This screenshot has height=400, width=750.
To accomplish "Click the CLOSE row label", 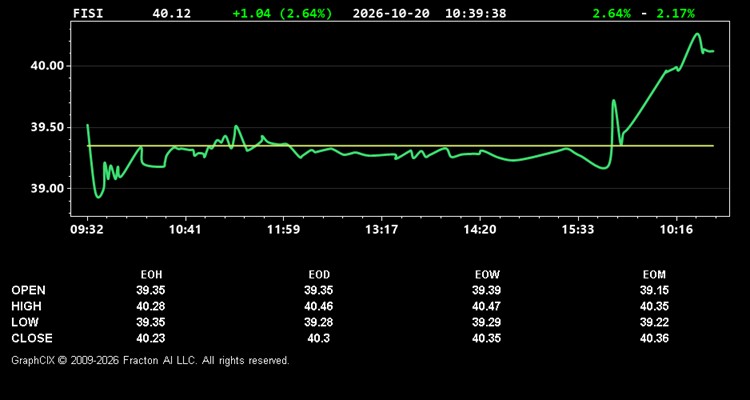I will point(32,338).
